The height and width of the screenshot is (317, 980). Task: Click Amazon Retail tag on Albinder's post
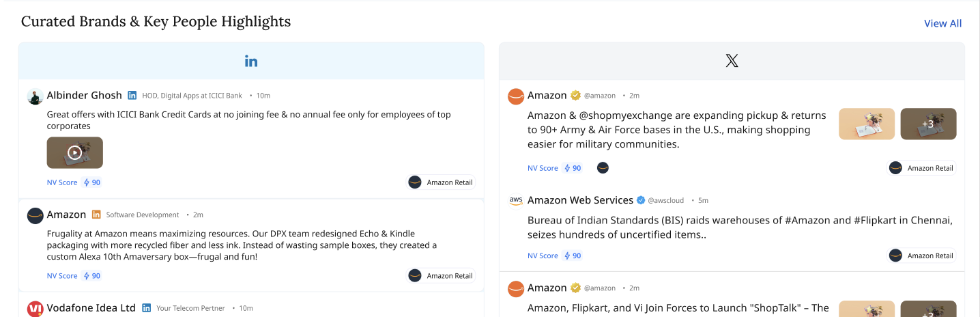[x=441, y=182]
